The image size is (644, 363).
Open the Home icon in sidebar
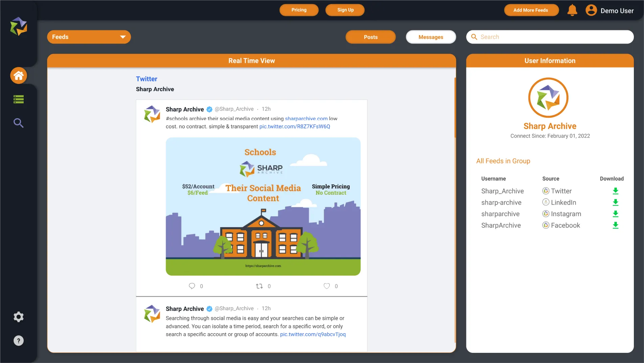(19, 76)
